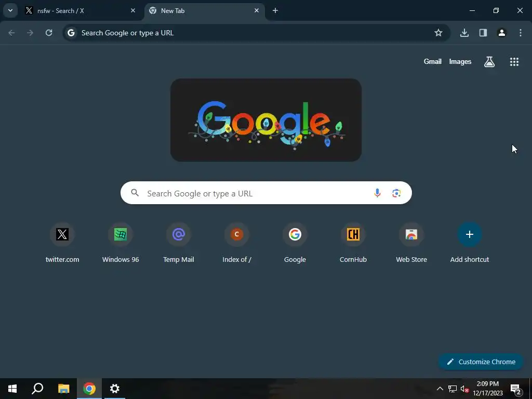
Task: Open Windows taskbar search
Action: pos(37,389)
